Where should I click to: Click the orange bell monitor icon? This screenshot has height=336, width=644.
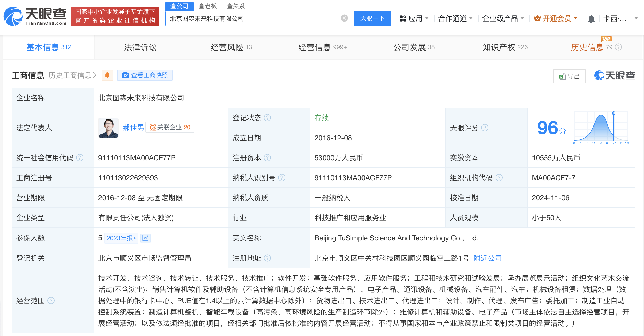[107, 75]
